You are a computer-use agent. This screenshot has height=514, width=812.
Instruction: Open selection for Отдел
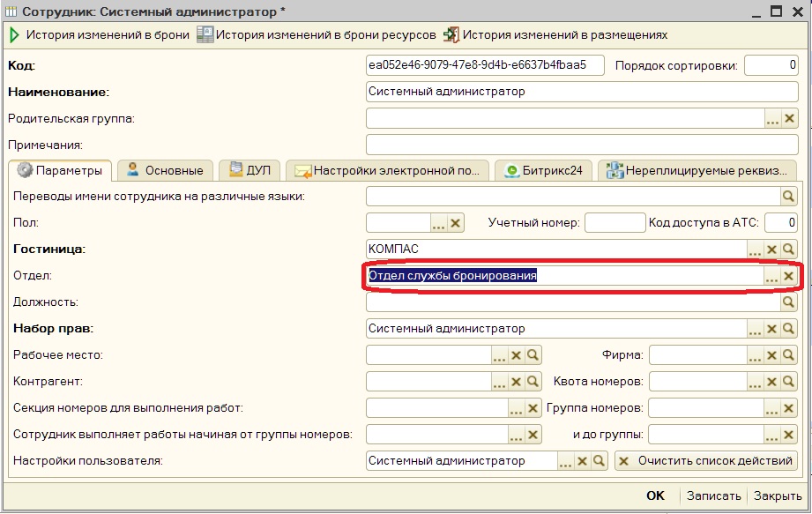pyautogui.click(x=771, y=276)
